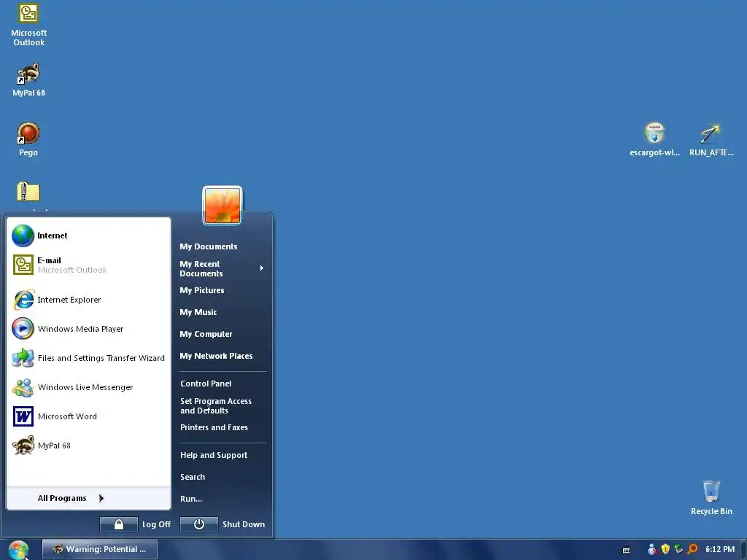Screen dimensions: 747x560
Task: Click the 6:12 PM taskbar clock
Action: [x=720, y=549]
